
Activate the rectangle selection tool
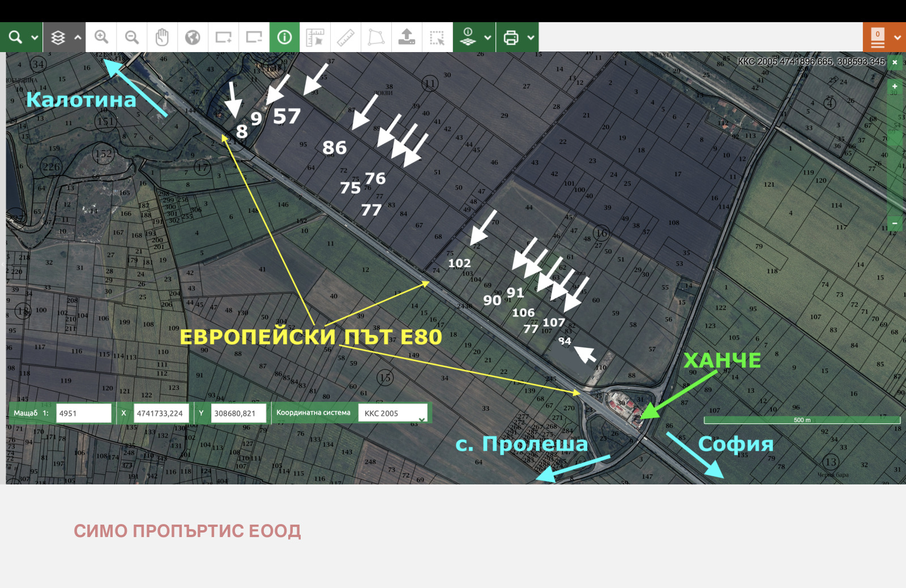(437, 37)
